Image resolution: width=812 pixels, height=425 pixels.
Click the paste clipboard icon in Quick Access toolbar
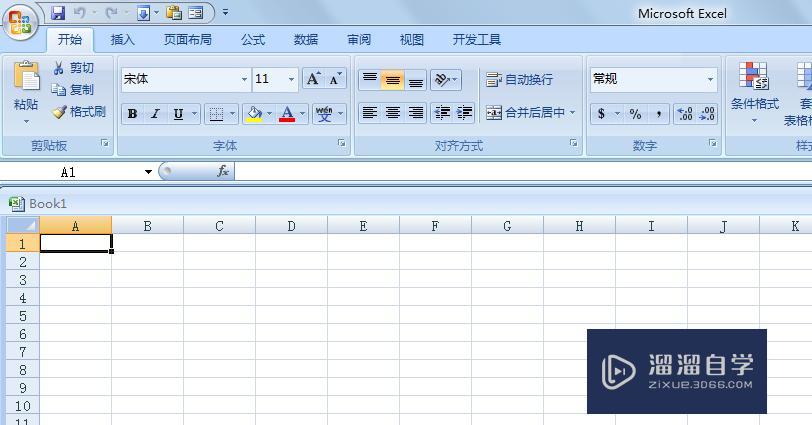pos(174,13)
